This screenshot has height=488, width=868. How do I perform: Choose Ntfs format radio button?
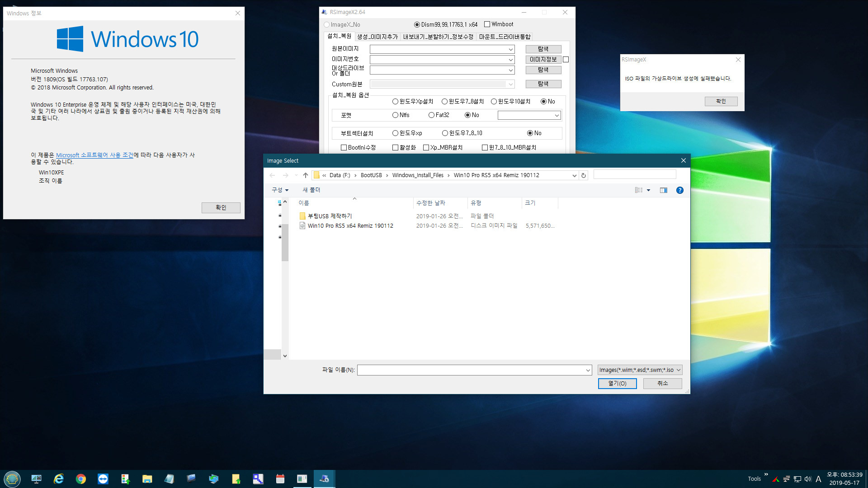401,115
